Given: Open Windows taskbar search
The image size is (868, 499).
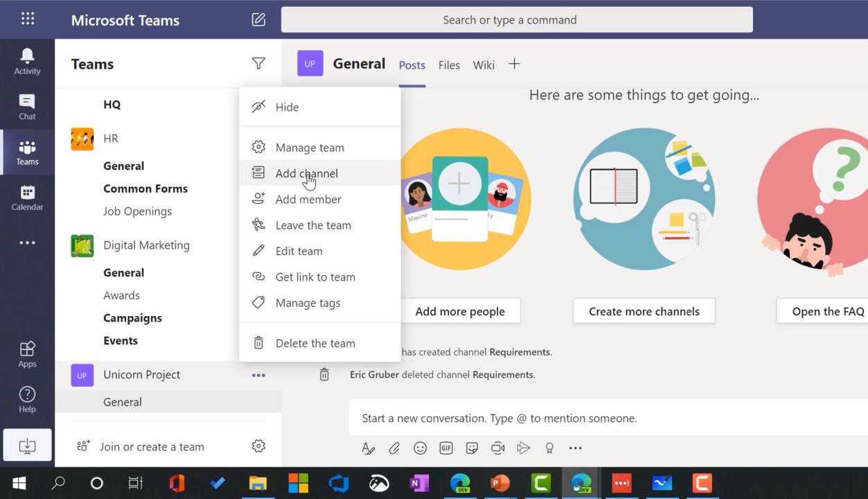Looking at the screenshot, I should [x=58, y=483].
